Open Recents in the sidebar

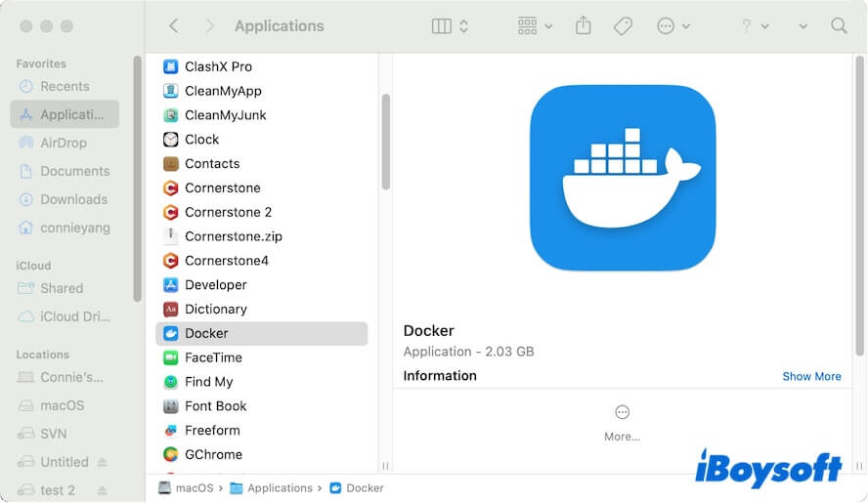(x=65, y=86)
